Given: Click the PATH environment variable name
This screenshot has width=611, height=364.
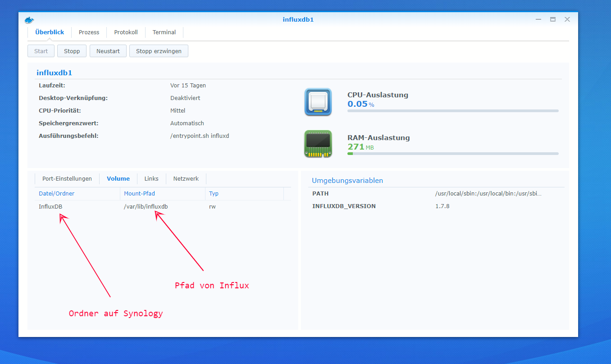Looking at the screenshot, I should click(x=320, y=194).
